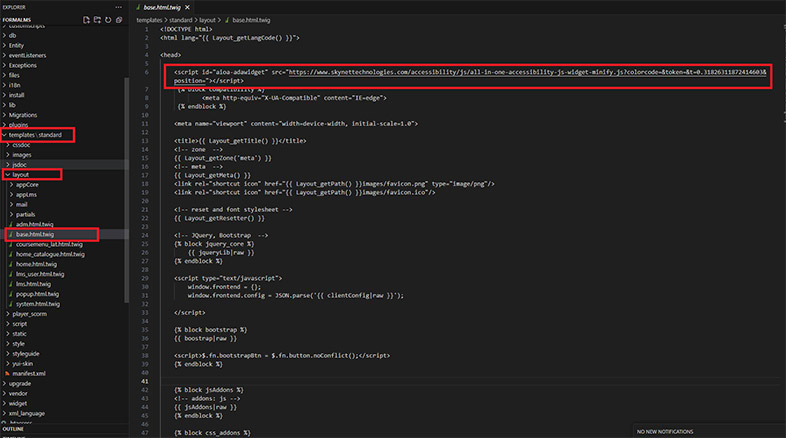
Task: Collapse all folders in Explorer
Action: [x=119, y=20]
